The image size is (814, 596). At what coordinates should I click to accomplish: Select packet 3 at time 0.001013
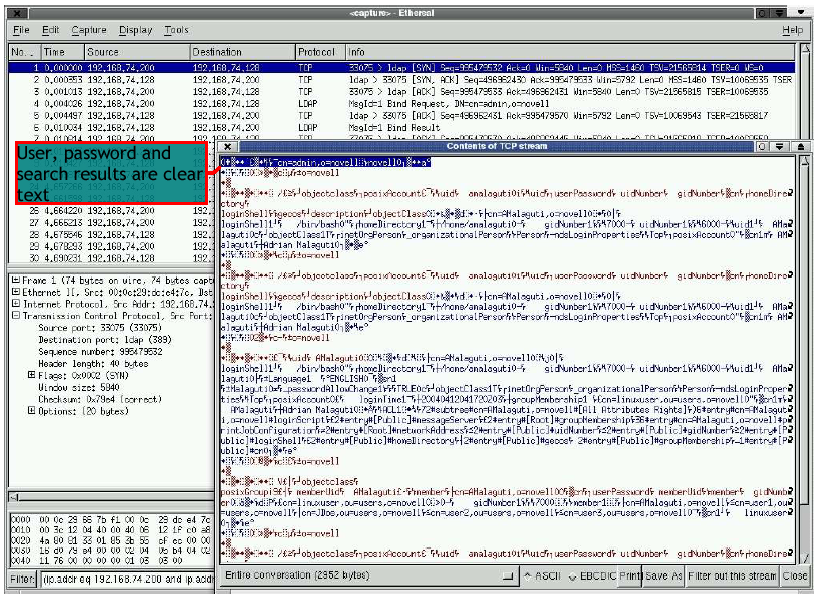402,91
